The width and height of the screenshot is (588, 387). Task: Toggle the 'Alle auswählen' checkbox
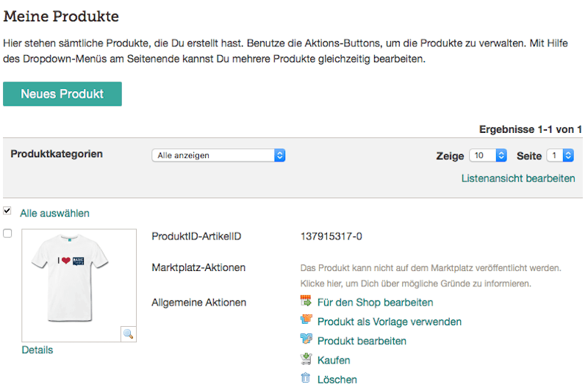(x=7, y=211)
